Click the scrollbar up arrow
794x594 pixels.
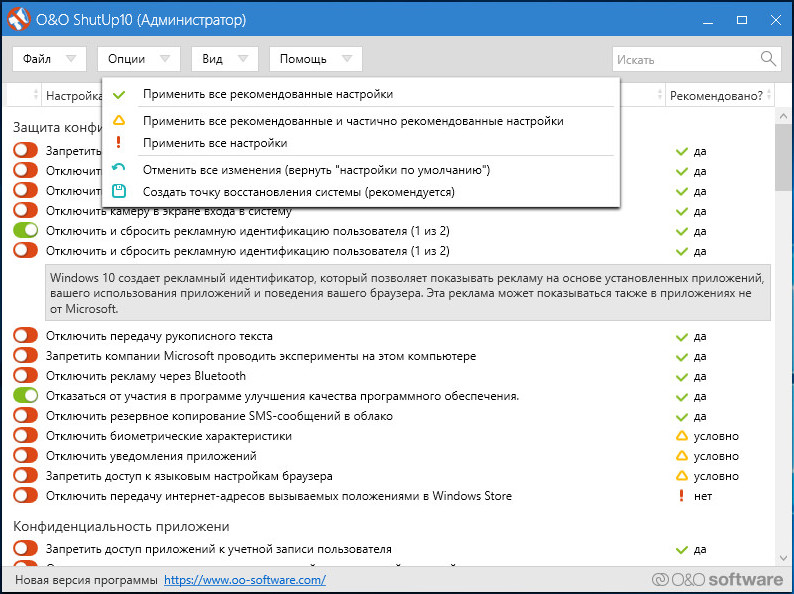(x=783, y=116)
